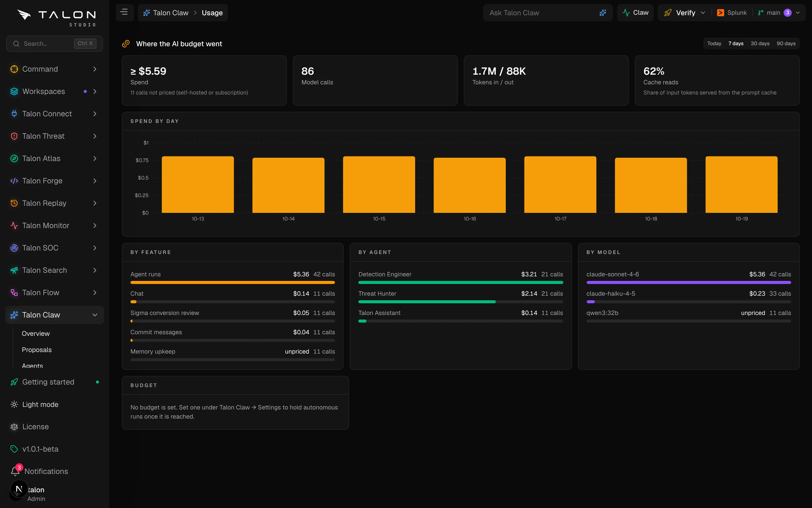This screenshot has height=508, width=812.
Task: Click the sparkle icon in Ask field
Action: (603, 13)
